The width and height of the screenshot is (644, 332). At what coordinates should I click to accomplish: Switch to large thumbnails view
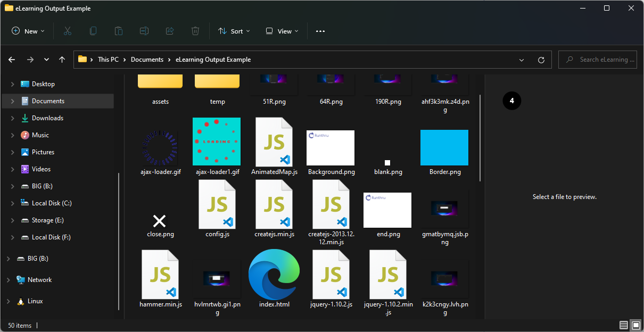635,325
